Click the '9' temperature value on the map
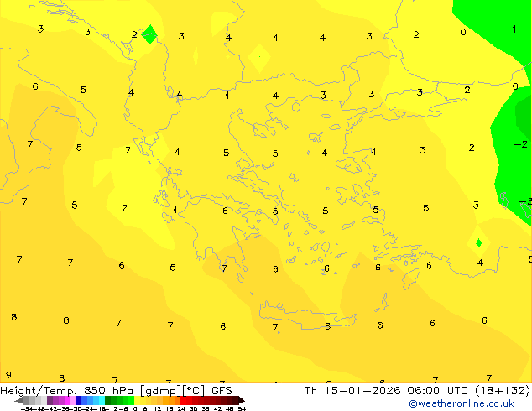This screenshot has width=532, height=411. point(8,375)
